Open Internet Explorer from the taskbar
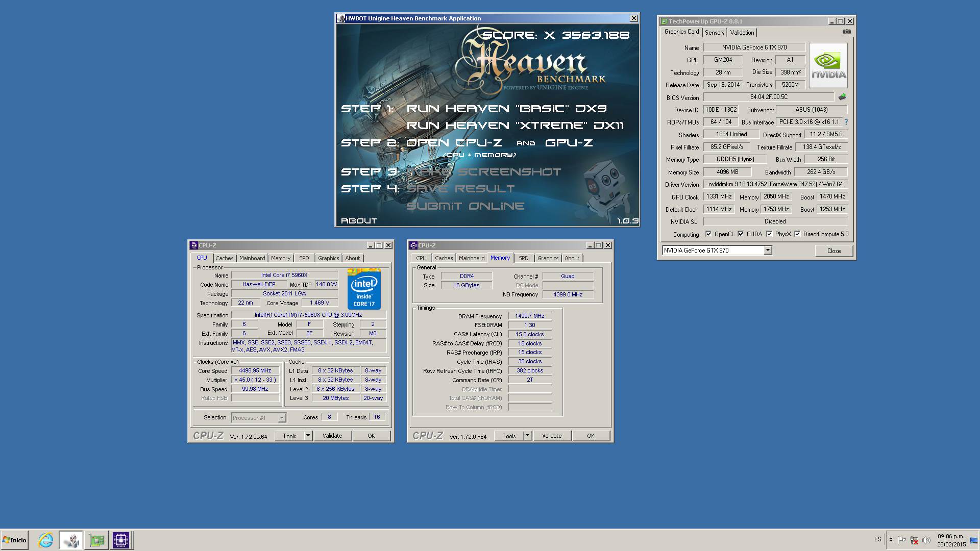 coord(45,540)
